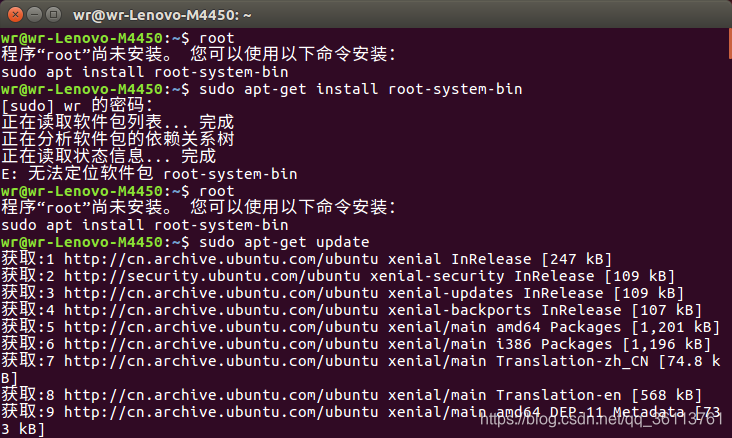
Task: Click the xenial/main i386 Packages line
Action: (x=356, y=344)
